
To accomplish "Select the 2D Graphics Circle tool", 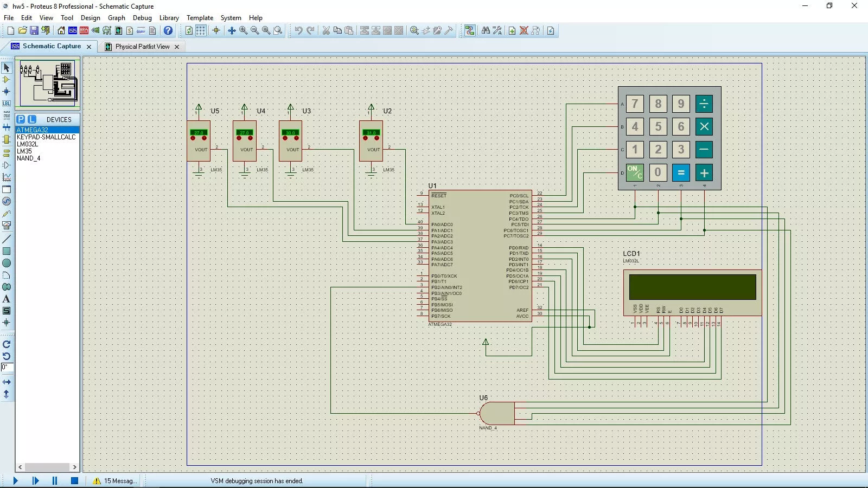I will (7, 263).
